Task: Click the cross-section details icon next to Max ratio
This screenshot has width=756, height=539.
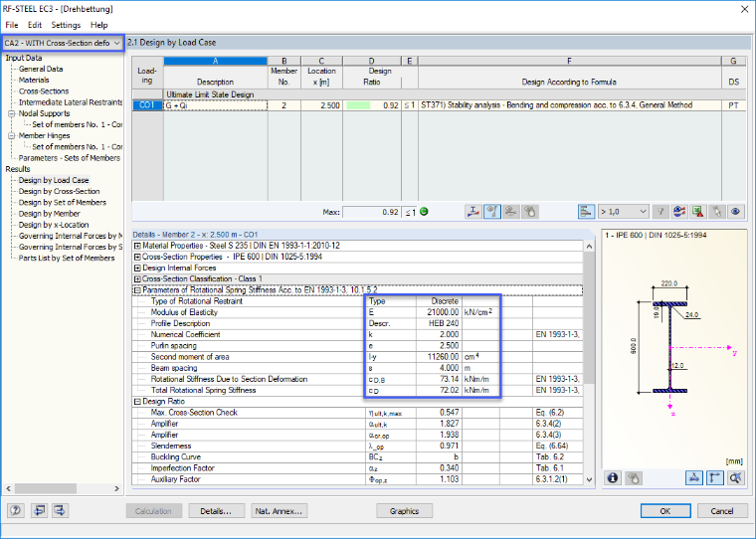Action: pos(472,212)
